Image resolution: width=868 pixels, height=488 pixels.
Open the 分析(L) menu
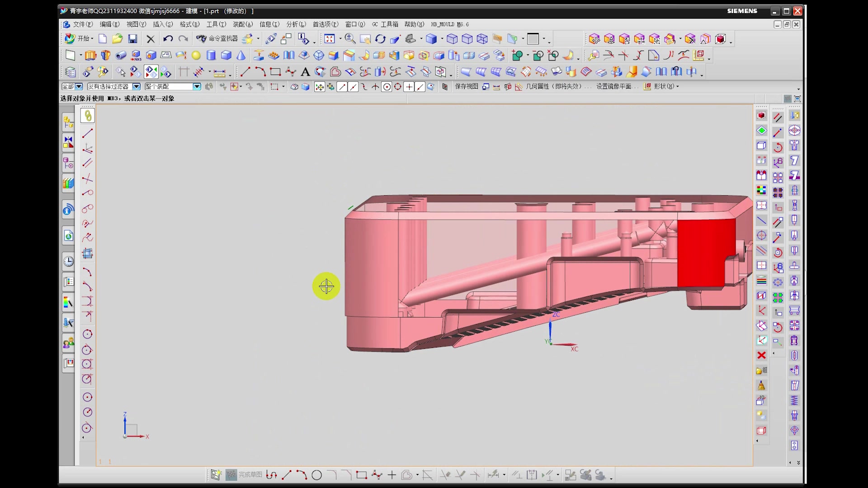click(296, 24)
